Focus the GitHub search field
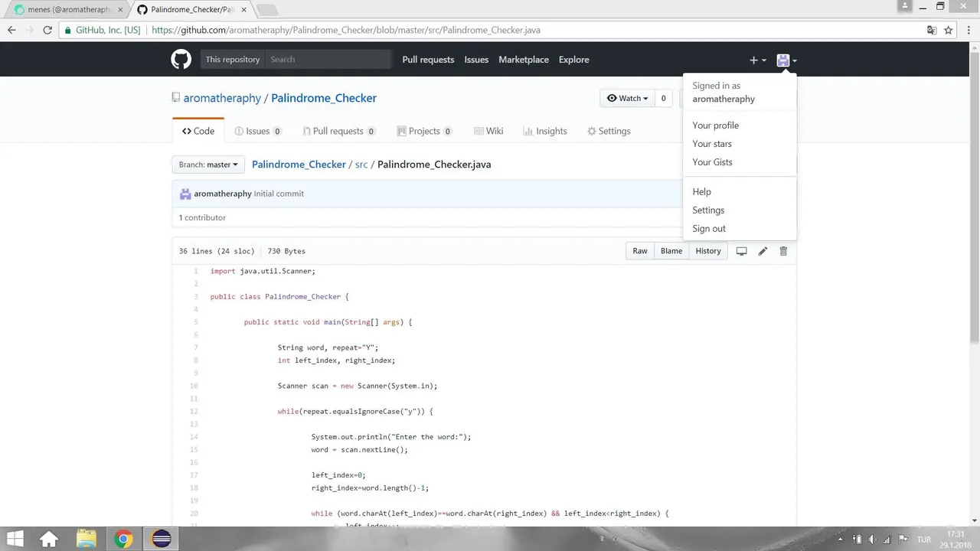 coord(328,60)
